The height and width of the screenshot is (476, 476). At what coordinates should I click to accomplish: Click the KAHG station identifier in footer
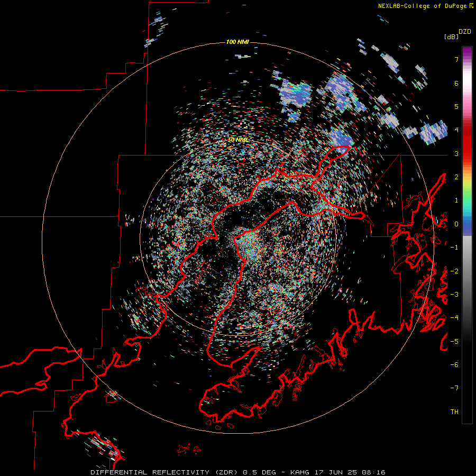point(301,472)
